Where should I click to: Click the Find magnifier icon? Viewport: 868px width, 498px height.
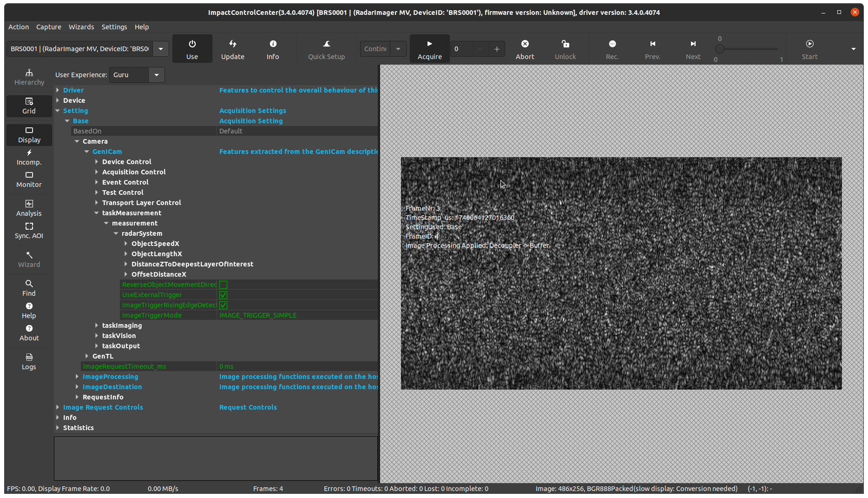click(29, 284)
